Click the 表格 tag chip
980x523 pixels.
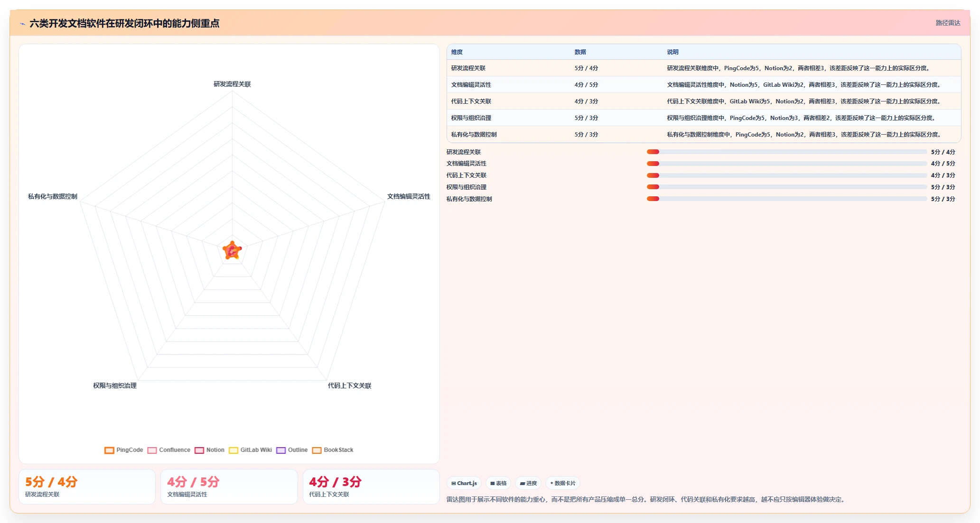coord(498,483)
